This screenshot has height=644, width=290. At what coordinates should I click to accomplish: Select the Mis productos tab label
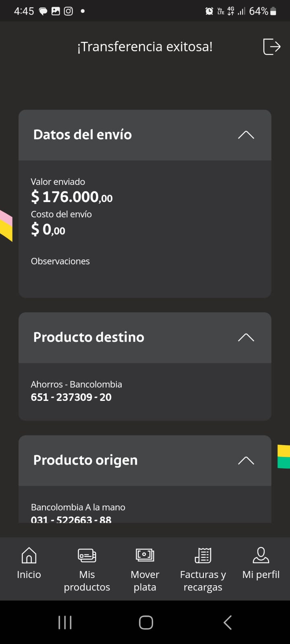(87, 581)
